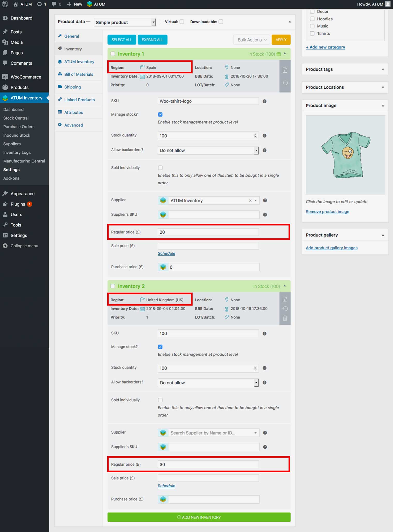Click the location pin icon in Inventory 1
The height and width of the screenshot is (532, 393).
pos(226,67)
